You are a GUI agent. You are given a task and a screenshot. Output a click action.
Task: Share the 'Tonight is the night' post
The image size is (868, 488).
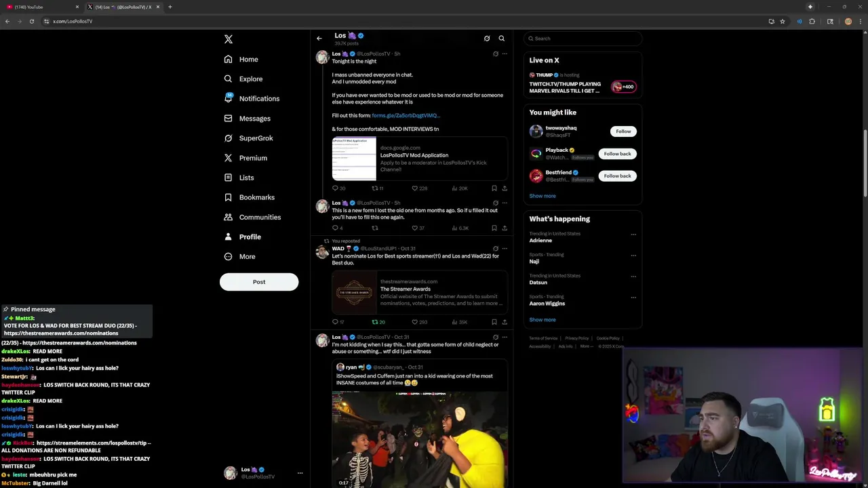tap(505, 188)
